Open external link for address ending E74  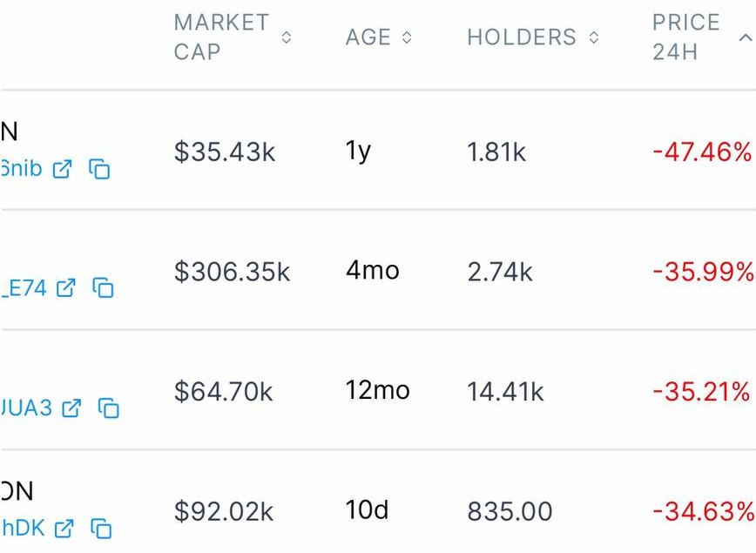66,287
